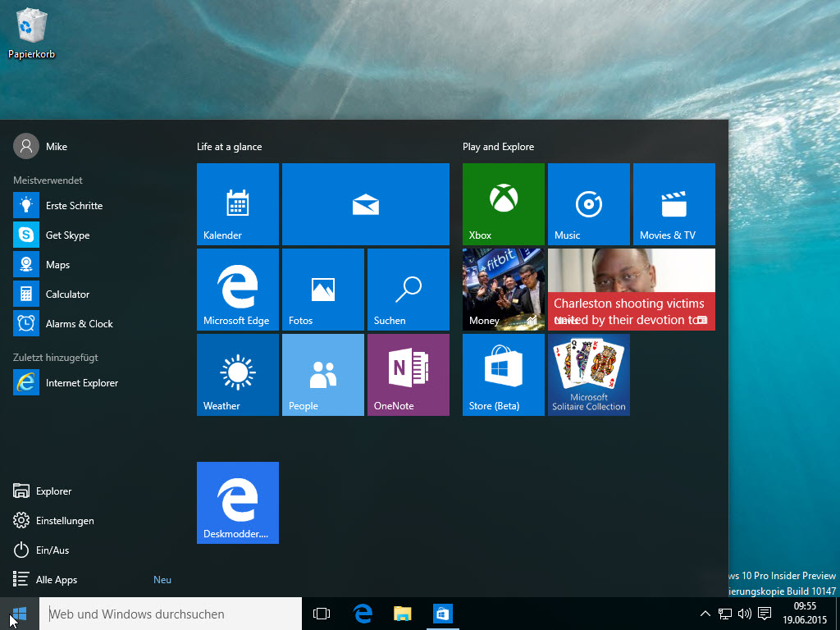Open the Movies & TV tile
The height and width of the screenshot is (630, 840).
(x=674, y=204)
